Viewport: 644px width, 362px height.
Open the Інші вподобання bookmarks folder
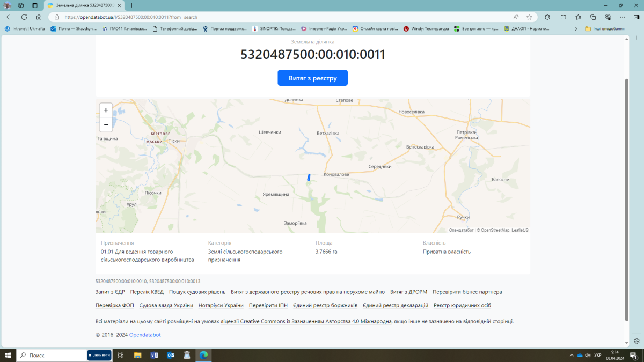click(605, 29)
